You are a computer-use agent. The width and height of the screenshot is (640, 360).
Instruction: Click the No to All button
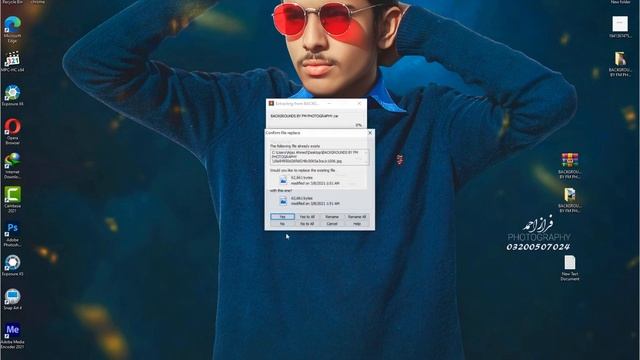307,224
